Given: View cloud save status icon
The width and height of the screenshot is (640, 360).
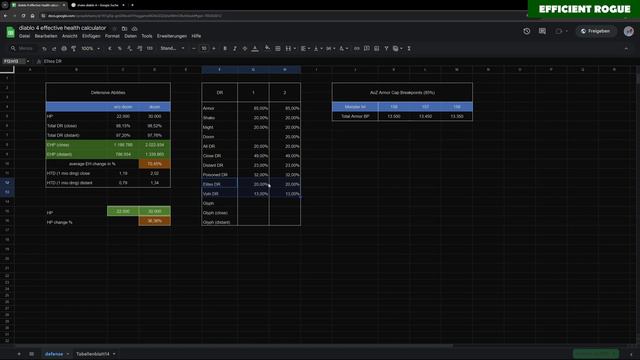Looking at the screenshot, I should click(134, 28).
